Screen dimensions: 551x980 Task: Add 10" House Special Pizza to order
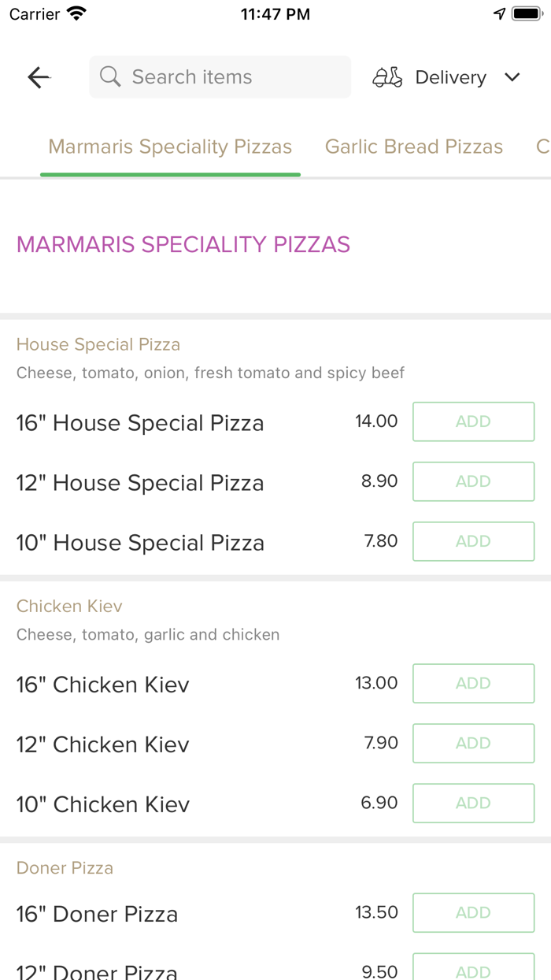coord(473,541)
